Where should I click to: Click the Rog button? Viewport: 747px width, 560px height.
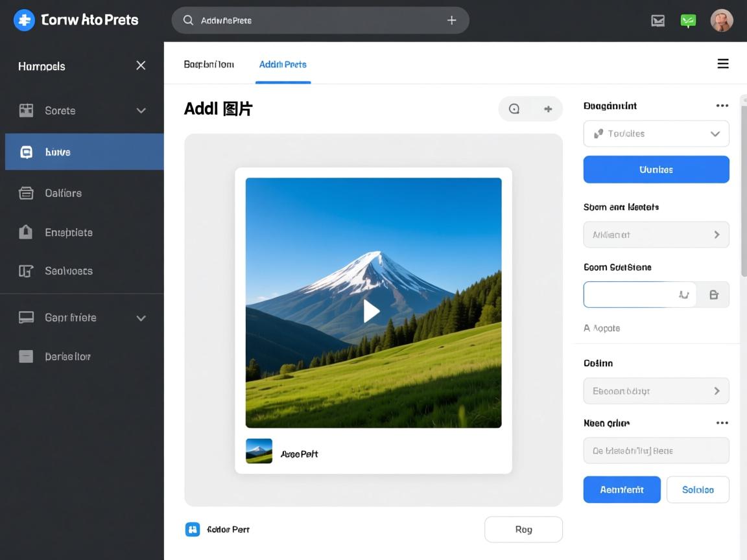click(523, 530)
